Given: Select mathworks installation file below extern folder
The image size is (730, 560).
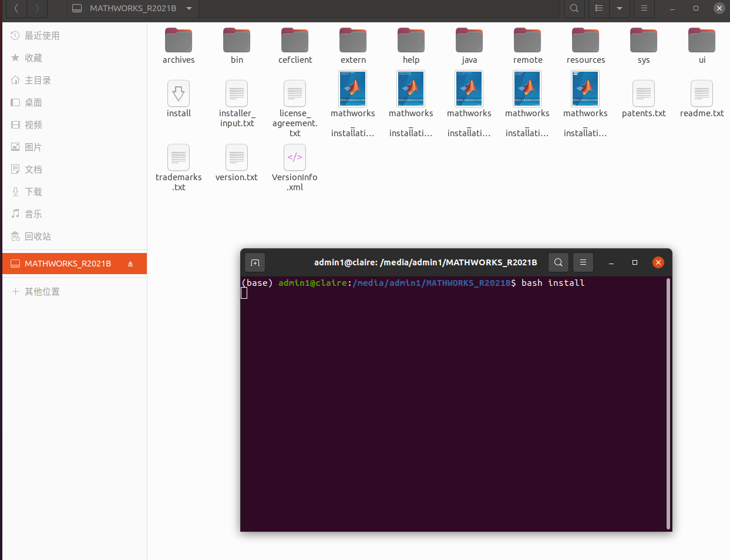Looking at the screenshot, I should pyautogui.click(x=353, y=104).
